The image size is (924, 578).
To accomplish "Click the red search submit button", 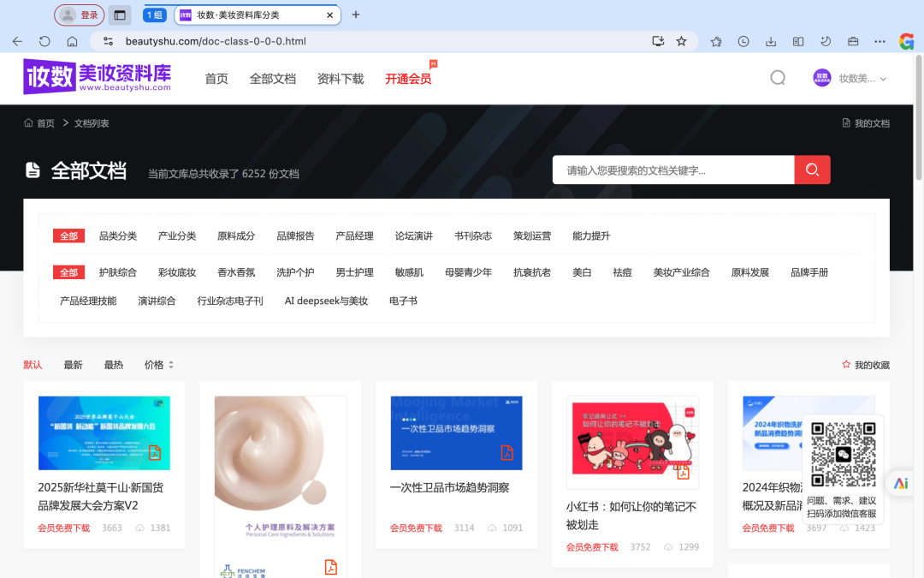I will pyautogui.click(x=812, y=170).
